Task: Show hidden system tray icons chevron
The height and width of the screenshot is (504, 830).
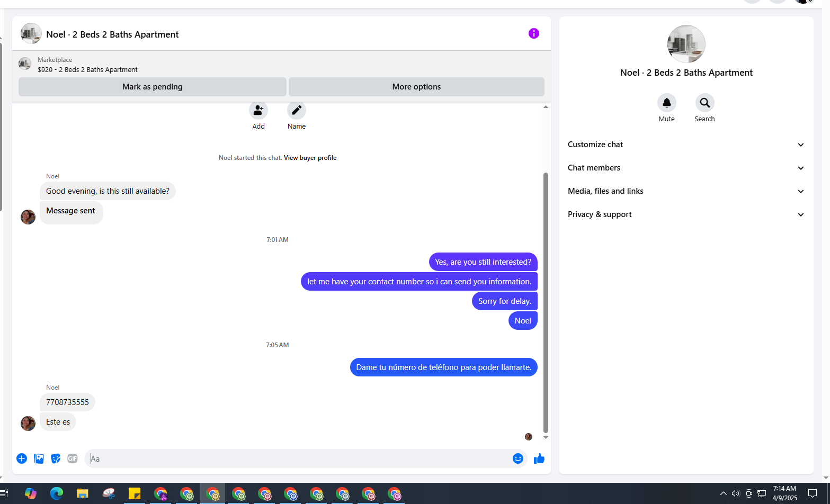Action: coord(723,493)
